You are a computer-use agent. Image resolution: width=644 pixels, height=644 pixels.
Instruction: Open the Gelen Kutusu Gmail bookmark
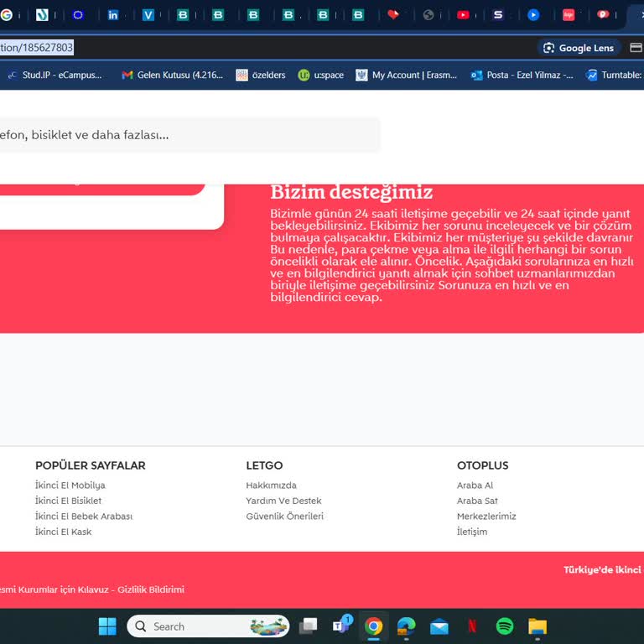tap(173, 75)
